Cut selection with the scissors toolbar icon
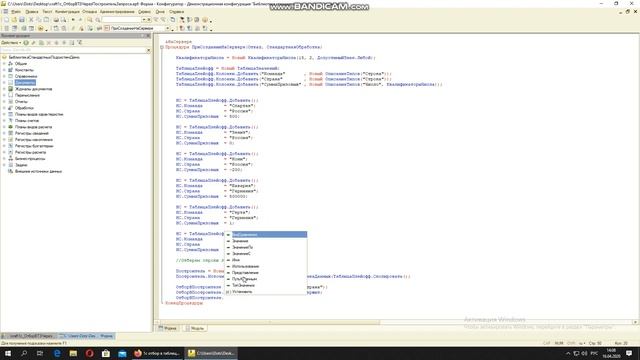The width and height of the screenshot is (640, 360). tap(31, 20)
